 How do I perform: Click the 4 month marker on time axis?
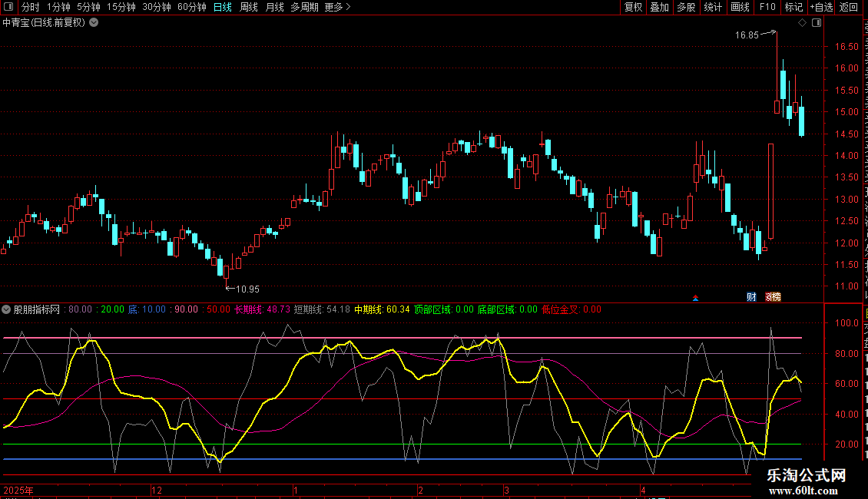click(x=643, y=490)
